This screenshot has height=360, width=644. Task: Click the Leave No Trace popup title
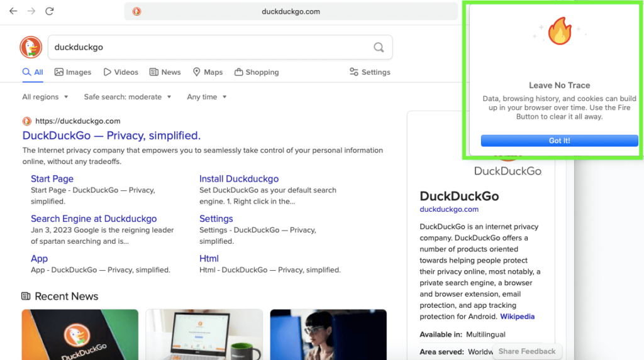(559, 85)
